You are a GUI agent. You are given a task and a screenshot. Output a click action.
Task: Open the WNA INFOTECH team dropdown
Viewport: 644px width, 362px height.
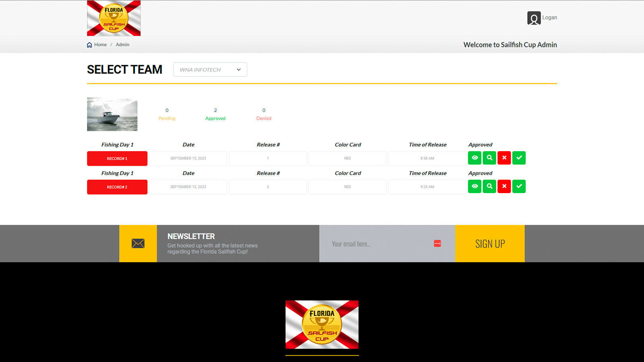pyautogui.click(x=210, y=70)
